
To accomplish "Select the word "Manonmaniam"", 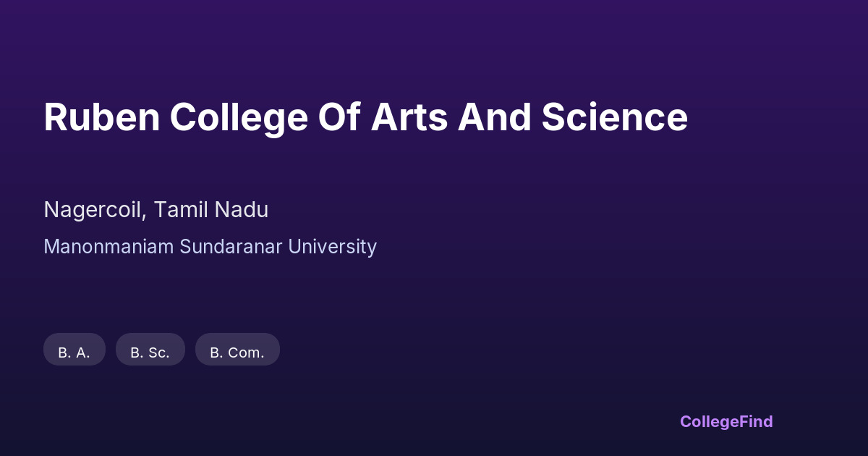I will pyautogui.click(x=109, y=247).
